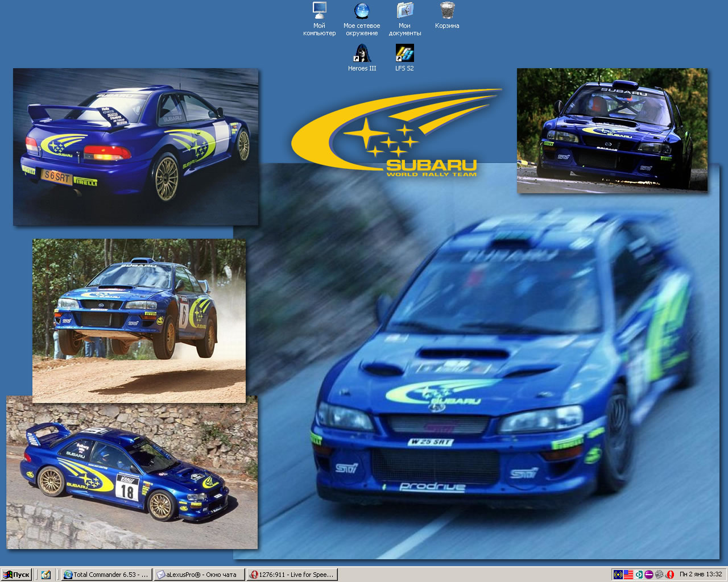Switch to Total Commander 6.53 taskbar button
The height and width of the screenshot is (582, 728).
pyautogui.click(x=106, y=575)
